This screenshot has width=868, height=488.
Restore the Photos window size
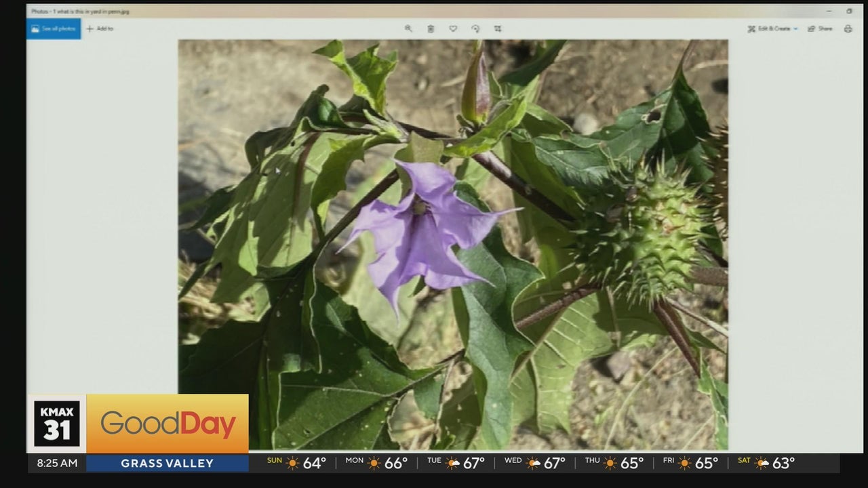(x=849, y=12)
